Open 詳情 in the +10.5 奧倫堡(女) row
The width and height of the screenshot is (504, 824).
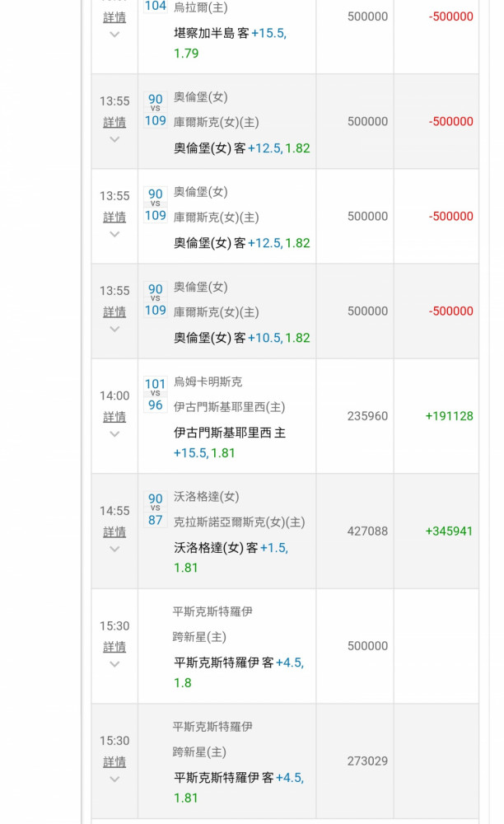point(114,311)
